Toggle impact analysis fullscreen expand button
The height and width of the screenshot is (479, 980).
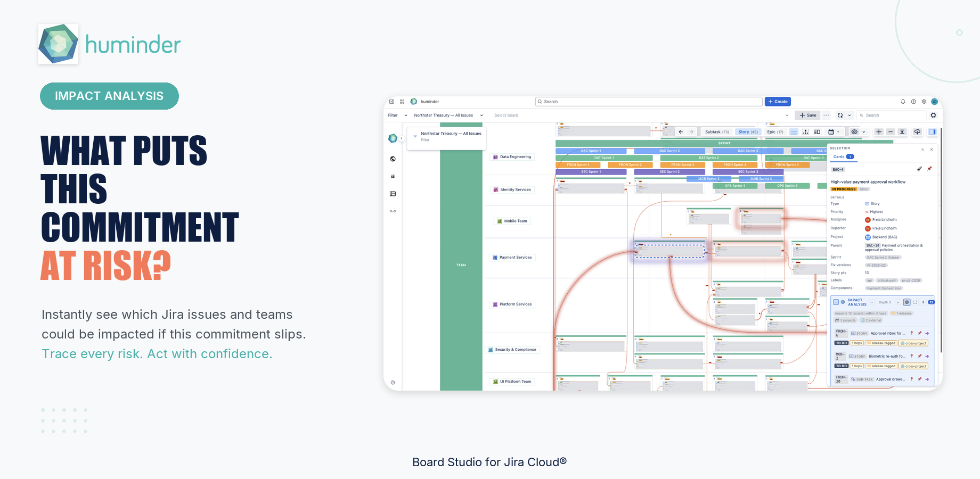click(x=915, y=302)
